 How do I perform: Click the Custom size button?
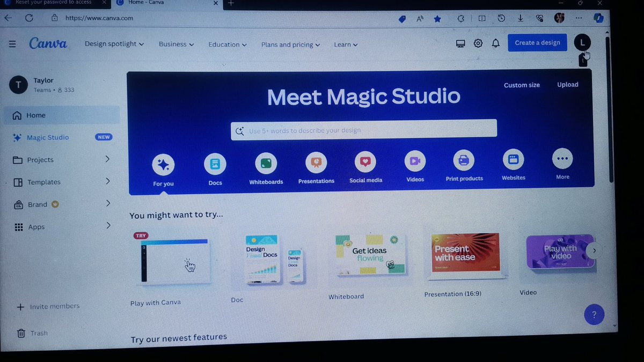click(522, 85)
